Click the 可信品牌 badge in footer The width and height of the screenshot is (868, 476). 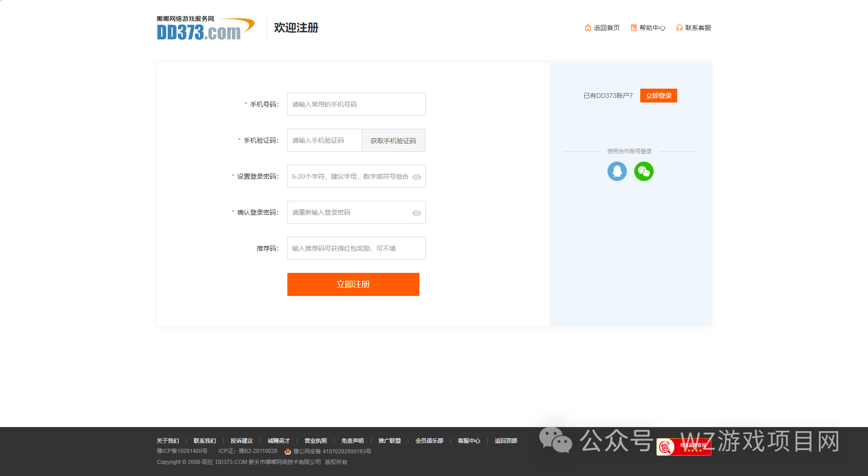coord(684,446)
